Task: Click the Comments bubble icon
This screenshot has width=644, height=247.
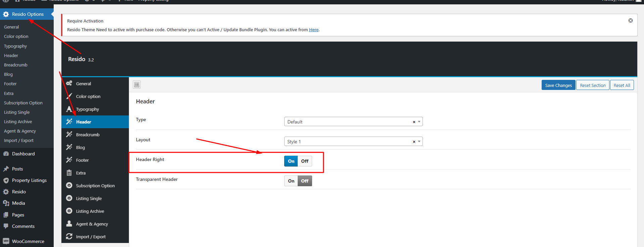Action: (6, 226)
